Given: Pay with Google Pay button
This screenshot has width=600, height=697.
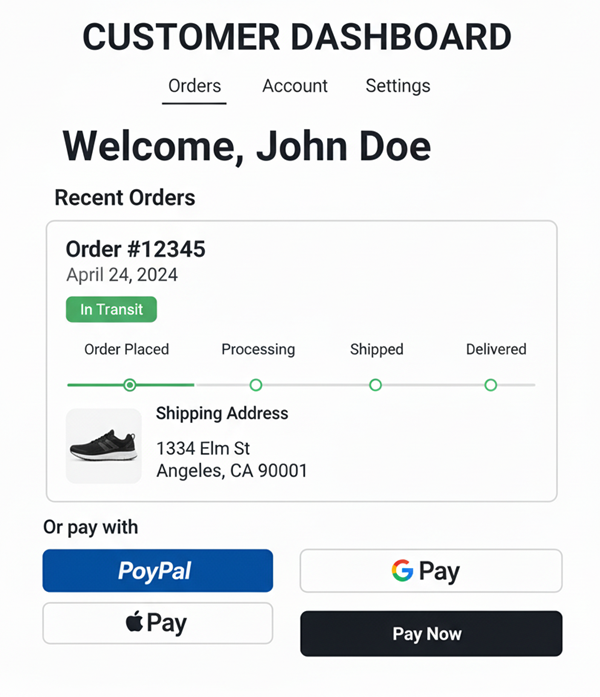Looking at the screenshot, I should 431,571.
